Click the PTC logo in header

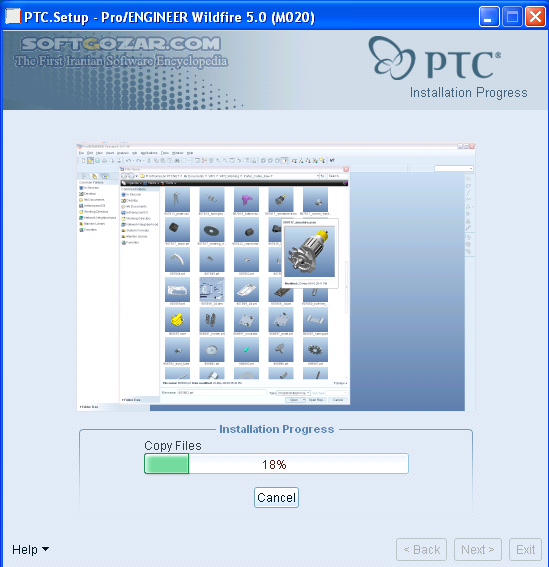click(x=435, y=59)
